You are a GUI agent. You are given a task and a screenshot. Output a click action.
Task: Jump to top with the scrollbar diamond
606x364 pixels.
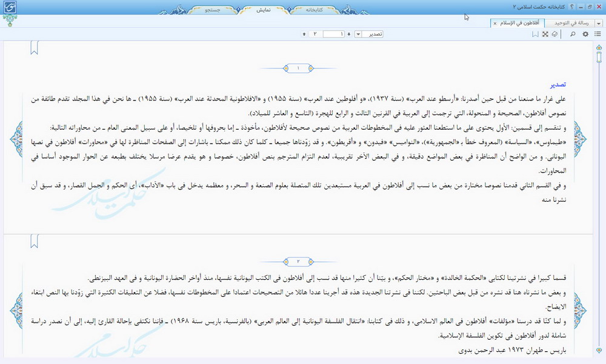tap(599, 47)
